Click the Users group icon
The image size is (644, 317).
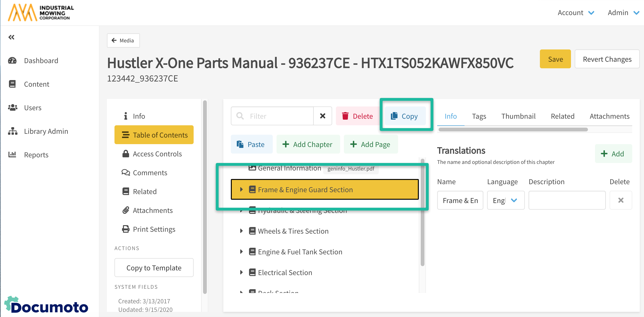[12, 107]
